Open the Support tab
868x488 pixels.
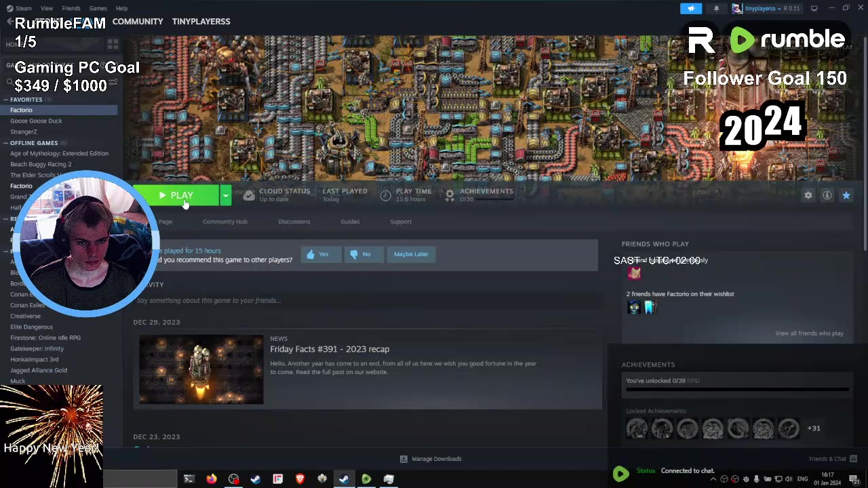[x=401, y=222]
